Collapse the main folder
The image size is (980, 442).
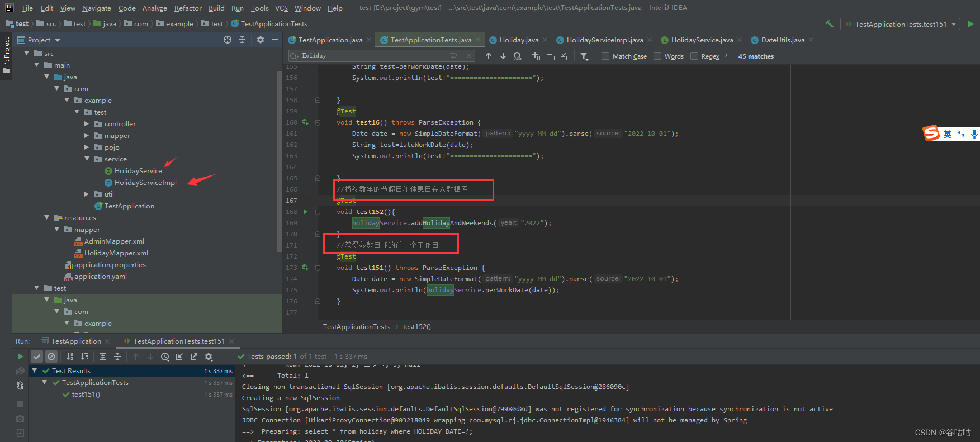point(36,65)
